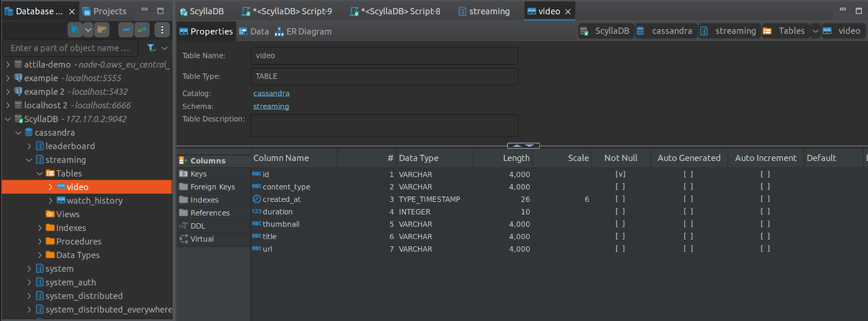This screenshot has width=868, height=321.
Task: Focus the object name filter field
Action: 71,48
